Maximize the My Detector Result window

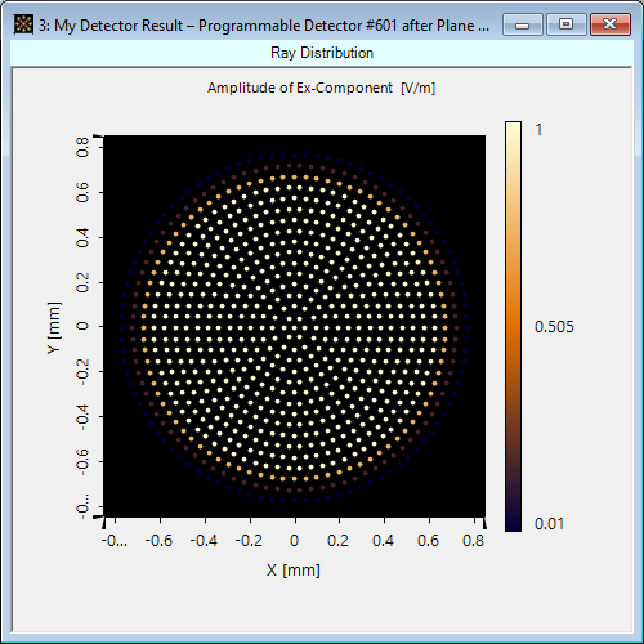(565, 25)
